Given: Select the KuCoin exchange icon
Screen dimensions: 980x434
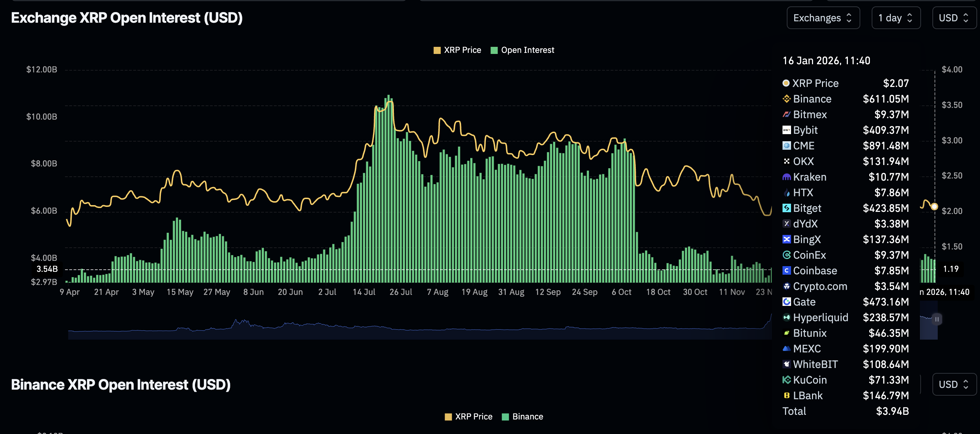Looking at the screenshot, I should click(787, 380).
